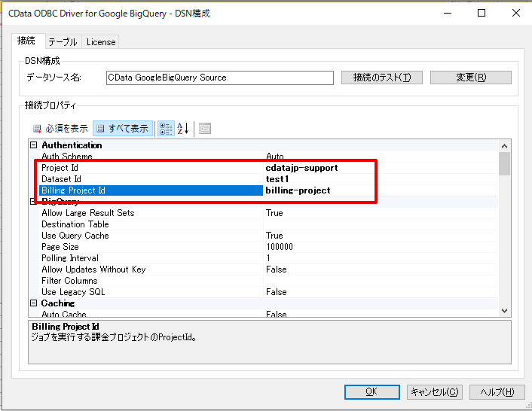Open the property pages icon
Image resolution: width=532 pixels, height=411 pixels.
pos(205,129)
